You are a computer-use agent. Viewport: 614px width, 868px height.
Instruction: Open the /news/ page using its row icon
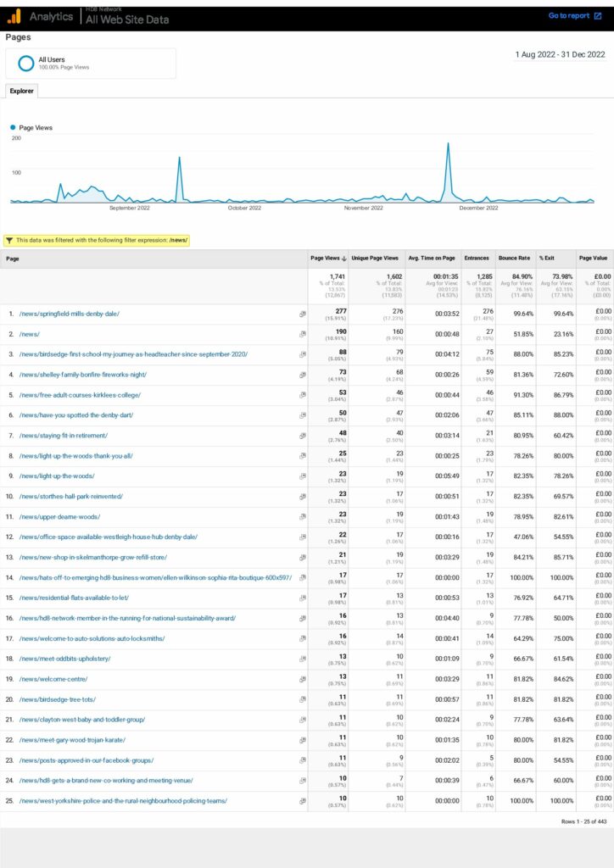(302, 334)
